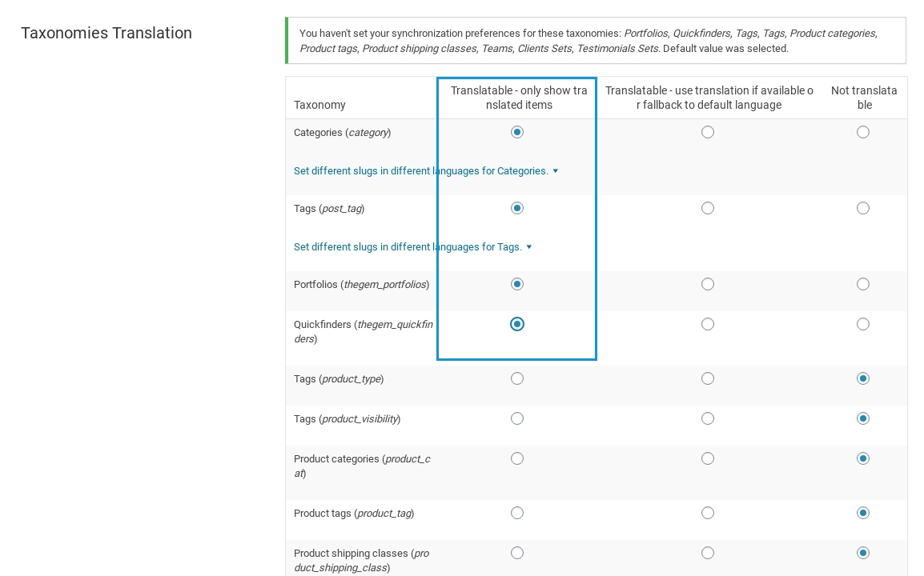Expand slug settings for Categories
Image resolution: width=924 pixels, height=576 pixels.
coord(420,171)
